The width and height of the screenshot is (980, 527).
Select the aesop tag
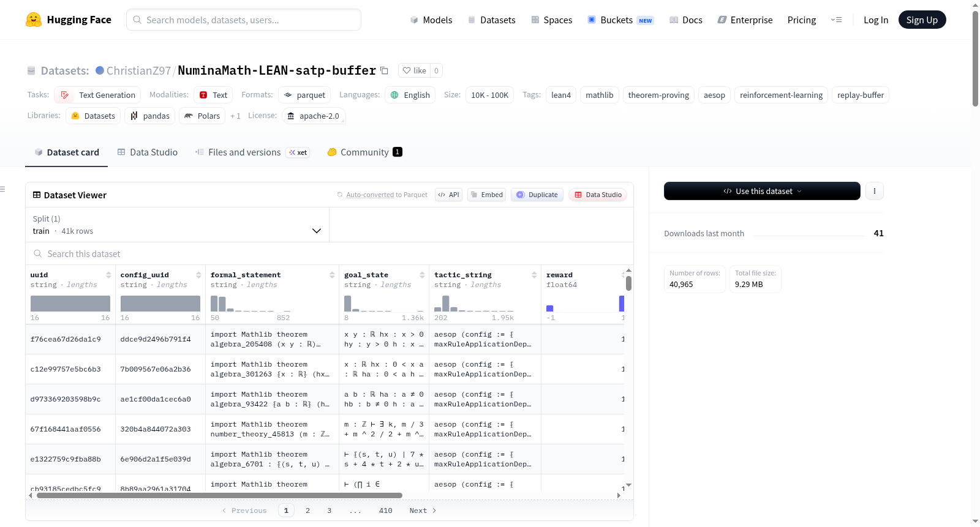(714, 95)
